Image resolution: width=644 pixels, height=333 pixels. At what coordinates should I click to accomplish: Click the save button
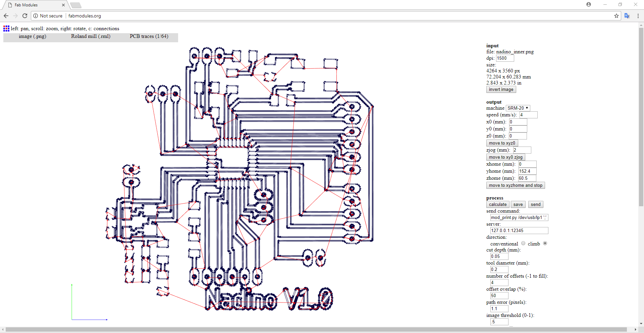click(518, 205)
